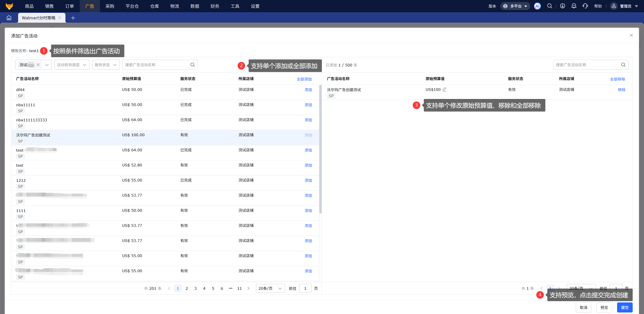Go to the home tab icon
The height and width of the screenshot is (314, 644).
9,18
